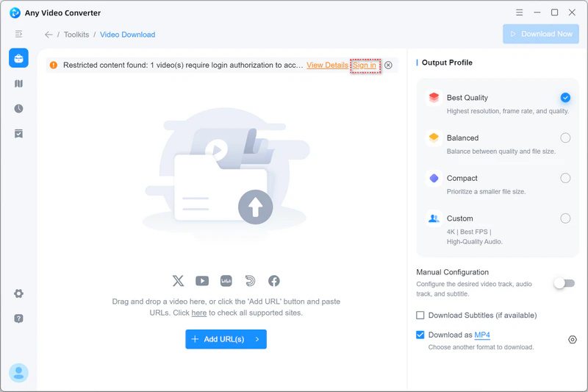Enable Download Subtitles checkbox
This screenshot has height=392, width=588.
(420, 315)
